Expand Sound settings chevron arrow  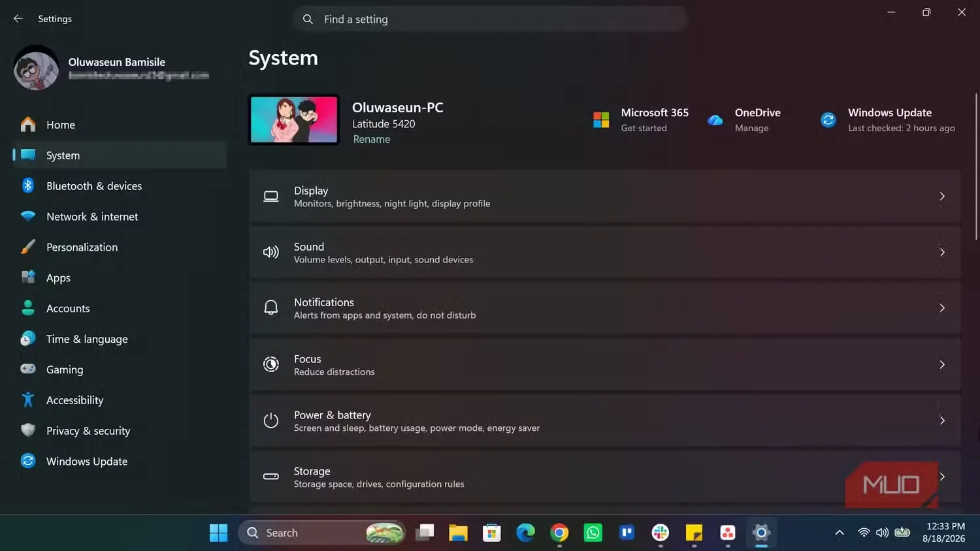[942, 252]
